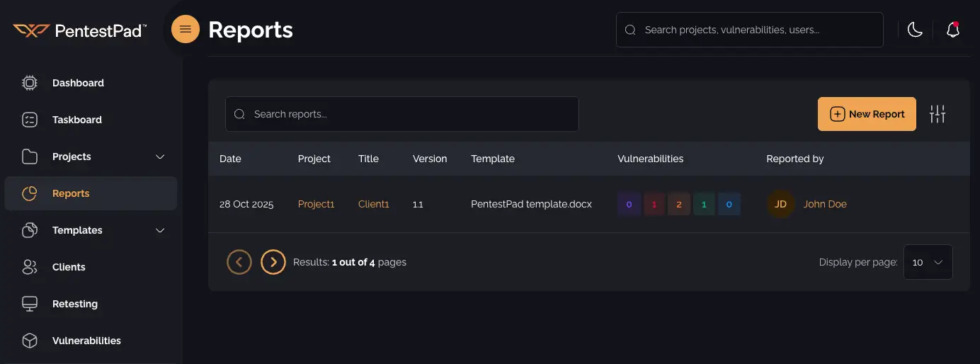Click the Dashboard chip icon

(30, 83)
